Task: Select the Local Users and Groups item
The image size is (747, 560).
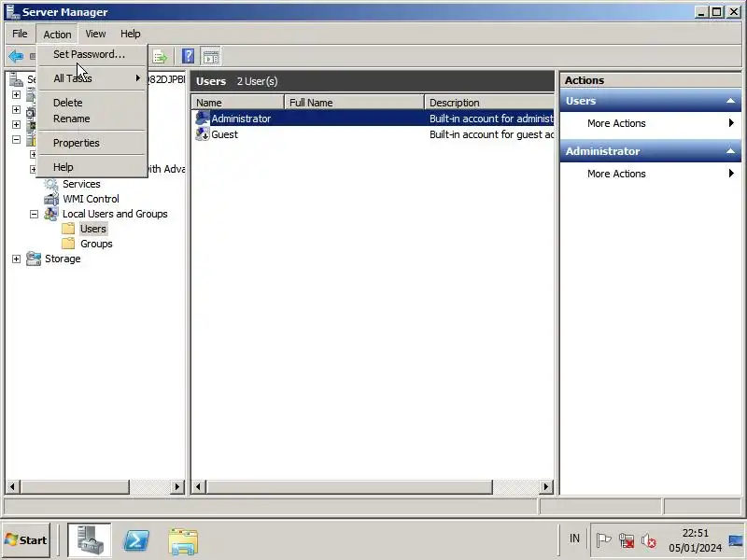Action: 115,214
